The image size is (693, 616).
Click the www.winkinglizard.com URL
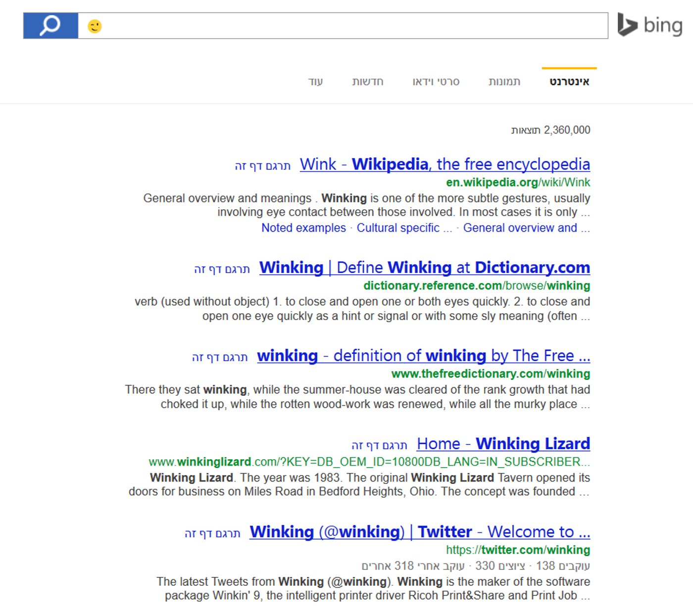point(369,462)
